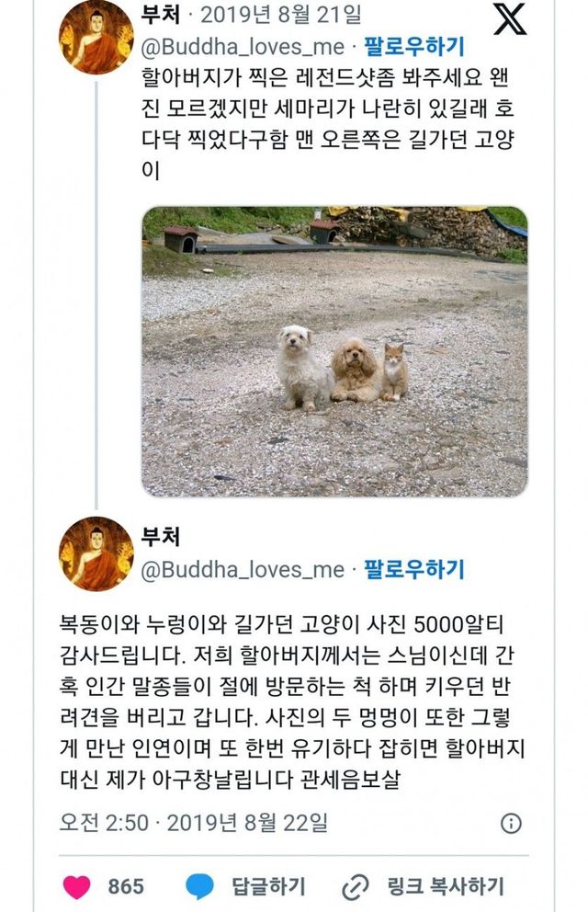Click the 부처 display name on the follow-up tweet
This screenshot has height=912, width=588.
(162, 537)
